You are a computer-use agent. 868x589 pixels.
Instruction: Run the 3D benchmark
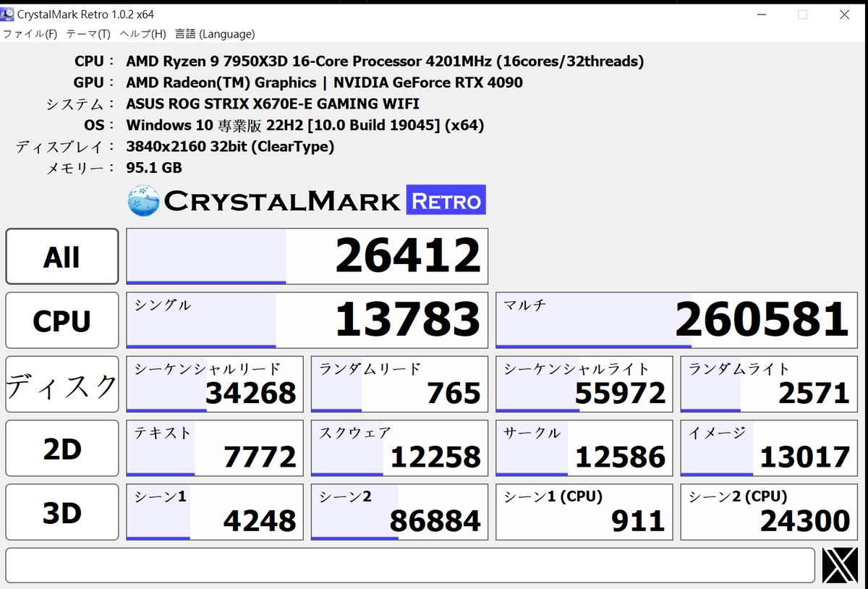[61, 512]
